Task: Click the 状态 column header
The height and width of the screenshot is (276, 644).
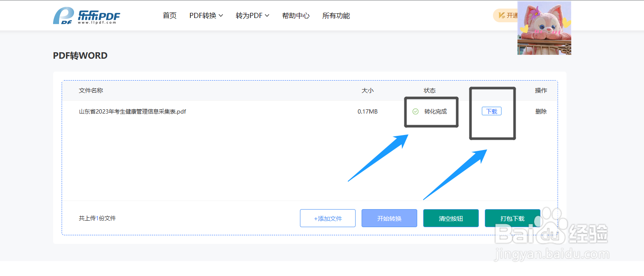Action: point(430,90)
